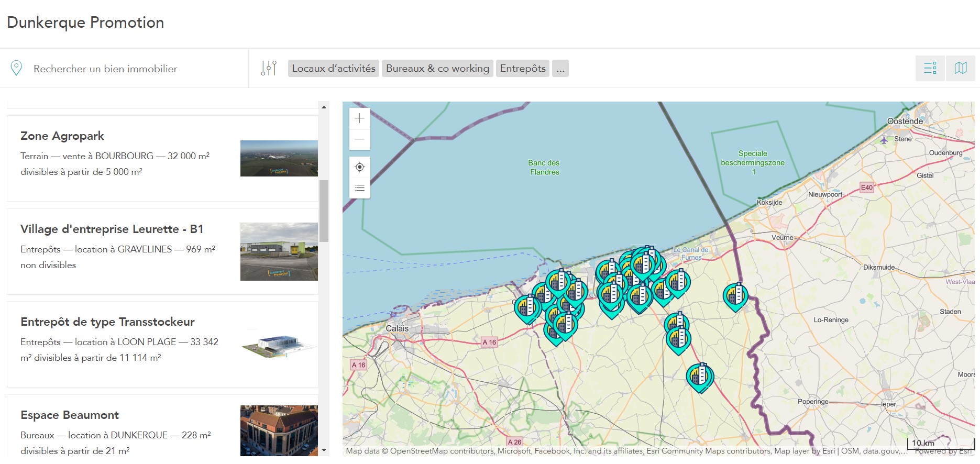The width and height of the screenshot is (980, 464).
Task: Expand more filters with the ellipsis button
Action: click(560, 68)
